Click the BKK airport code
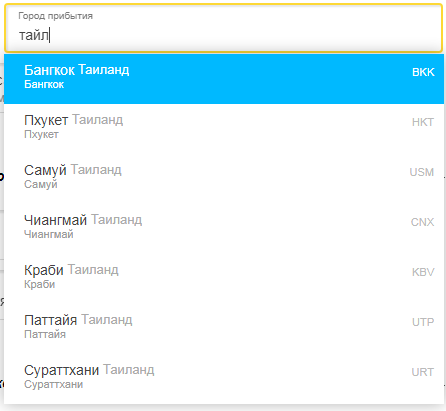This screenshot has height=411, width=446. click(423, 72)
